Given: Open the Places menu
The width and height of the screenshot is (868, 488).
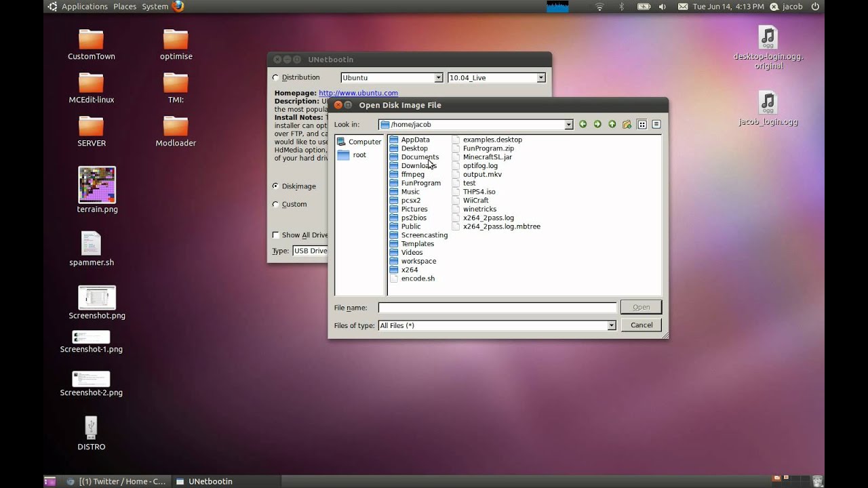Looking at the screenshot, I should (x=125, y=6).
